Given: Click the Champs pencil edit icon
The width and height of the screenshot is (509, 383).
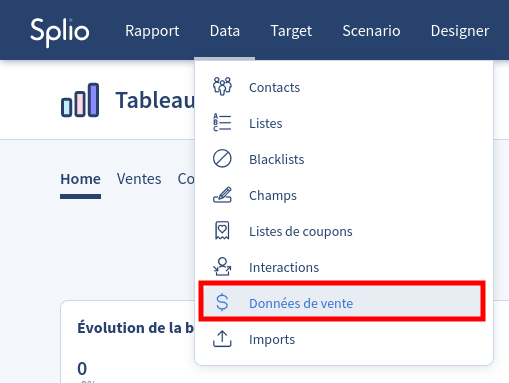Looking at the screenshot, I should click(x=222, y=195).
